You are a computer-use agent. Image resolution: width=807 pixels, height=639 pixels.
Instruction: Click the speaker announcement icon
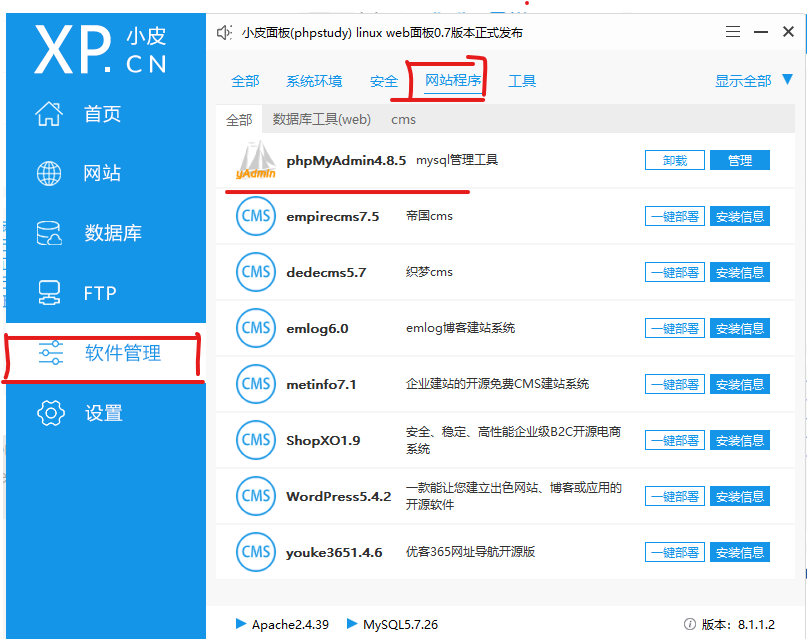(224, 33)
